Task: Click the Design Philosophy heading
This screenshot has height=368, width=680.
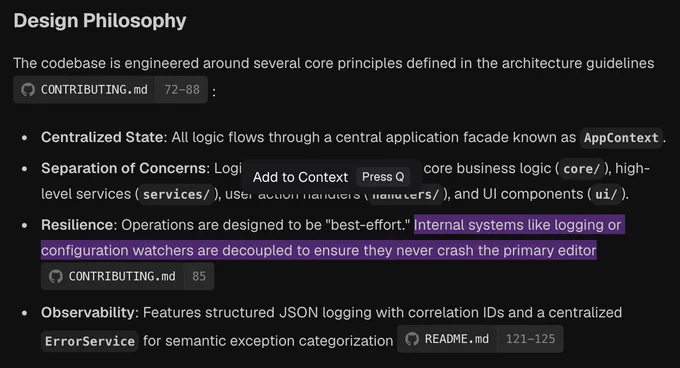Action: 100,20
